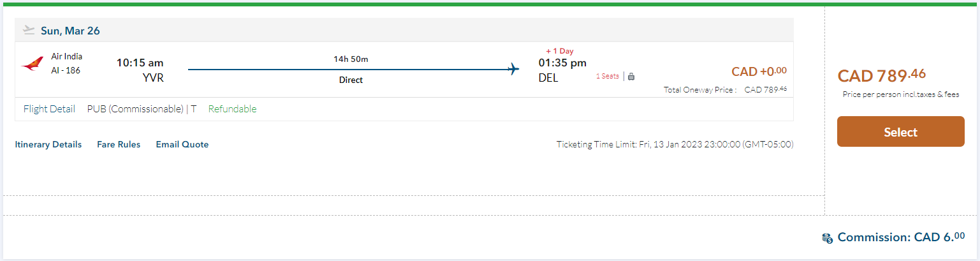Open the Fare Rules link
Image resolution: width=980 pixels, height=261 pixels.
pos(119,144)
